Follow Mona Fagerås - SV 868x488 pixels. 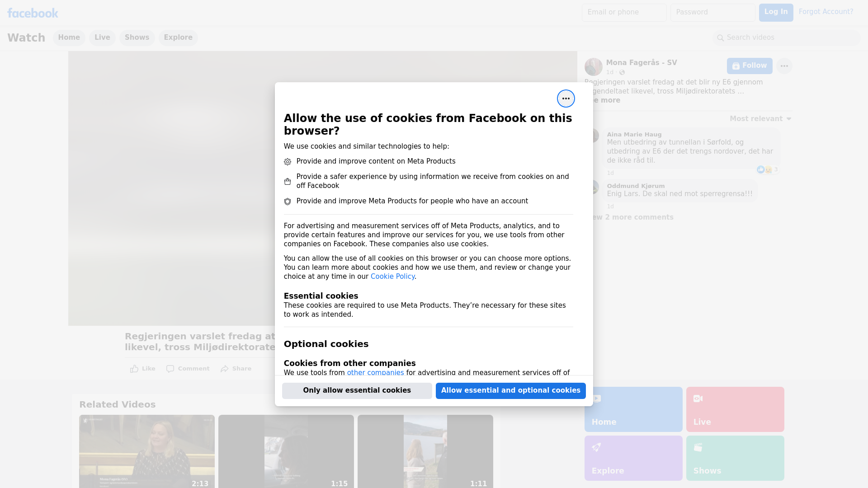(749, 66)
